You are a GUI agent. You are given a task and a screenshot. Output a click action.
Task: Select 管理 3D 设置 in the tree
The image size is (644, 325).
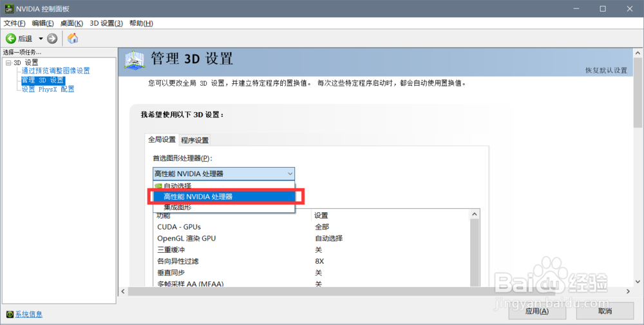[x=43, y=80]
